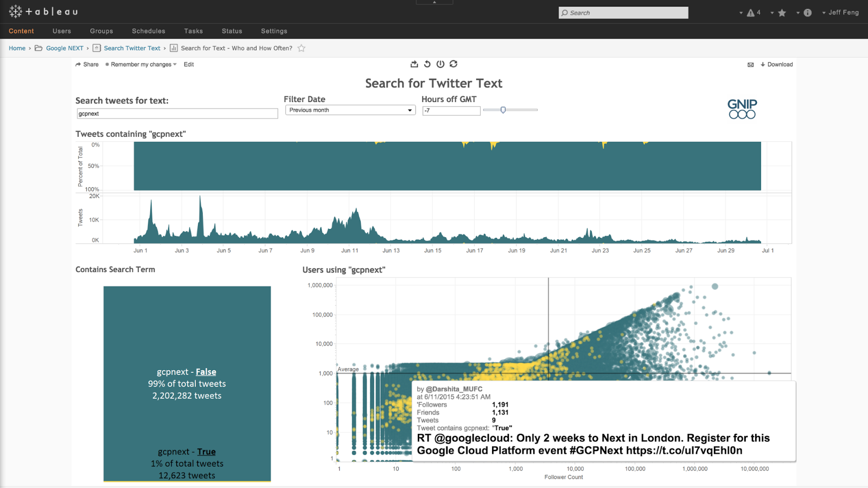This screenshot has width=868, height=488.
Task: Open the Users tab
Action: tap(62, 31)
